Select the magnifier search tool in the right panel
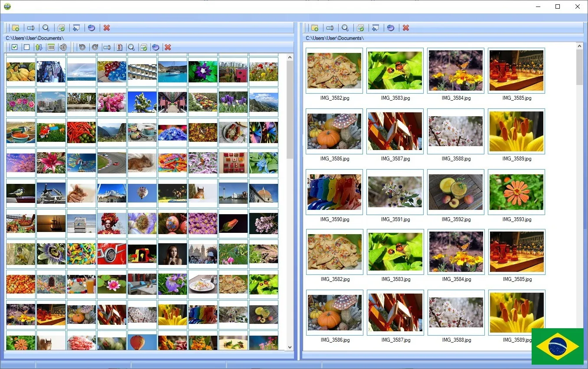588x369 pixels. coord(345,28)
